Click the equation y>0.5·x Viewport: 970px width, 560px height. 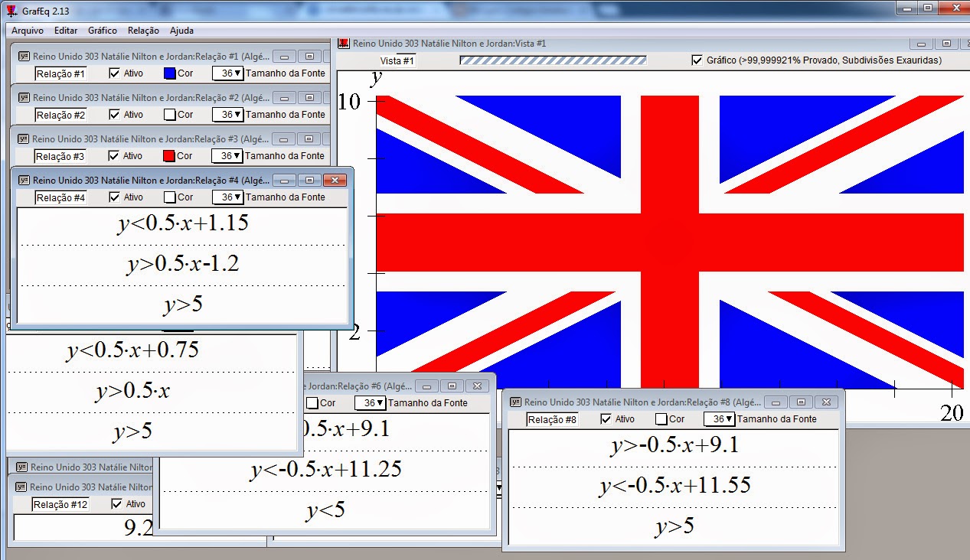click(x=132, y=391)
